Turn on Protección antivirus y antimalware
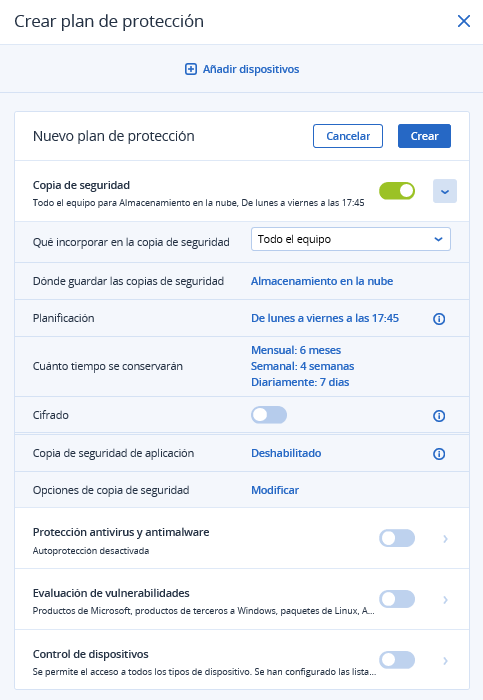The image size is (483, 700). (397, 538)
